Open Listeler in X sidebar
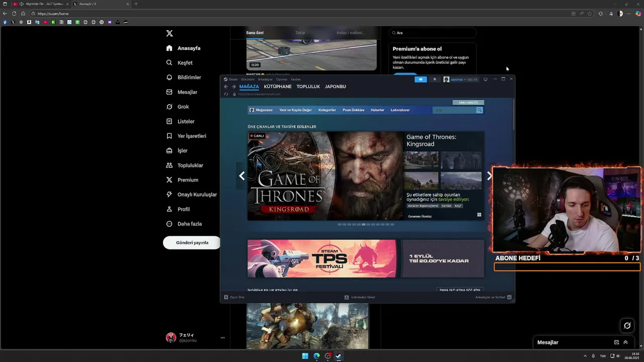The image size is (644, 362). (x=180, y=121)
